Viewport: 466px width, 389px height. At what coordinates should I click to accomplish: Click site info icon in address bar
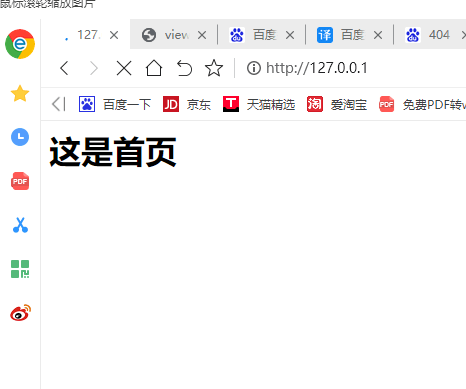pyautogui.click(x=254, y=68)
